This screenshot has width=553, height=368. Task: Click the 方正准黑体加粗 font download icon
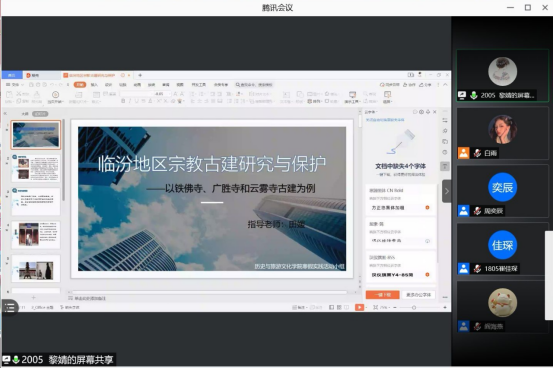click(x=427, y=207)
